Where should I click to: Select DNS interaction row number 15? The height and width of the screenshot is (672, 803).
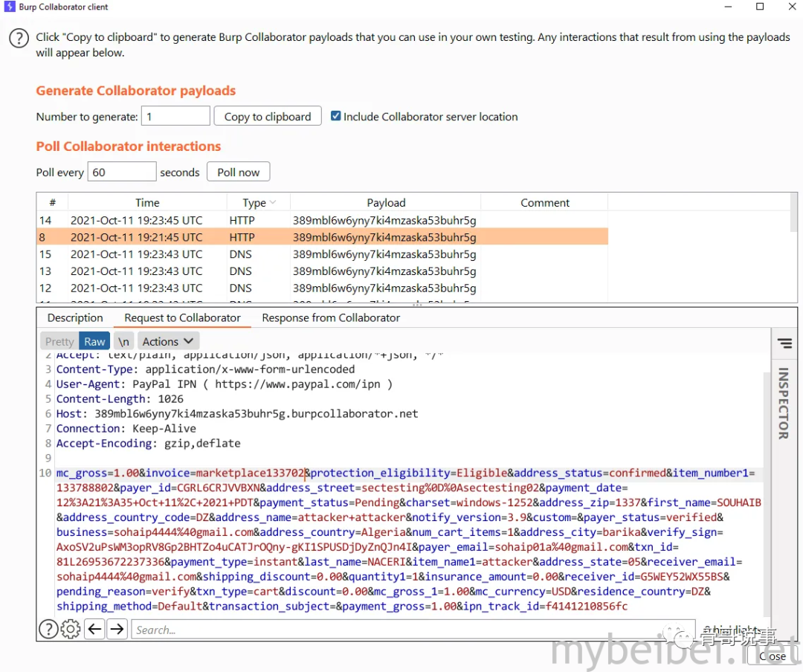coord(322,254)
